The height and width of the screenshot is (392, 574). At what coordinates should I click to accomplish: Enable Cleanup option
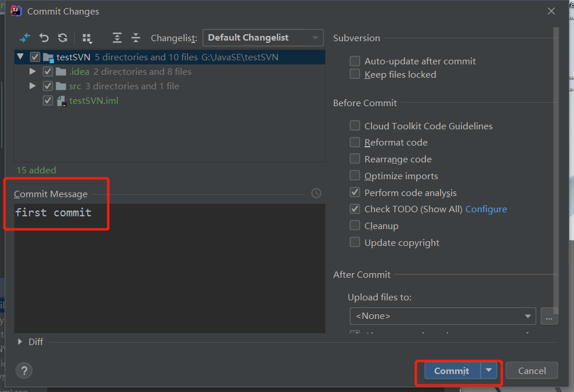click(355, 225)
